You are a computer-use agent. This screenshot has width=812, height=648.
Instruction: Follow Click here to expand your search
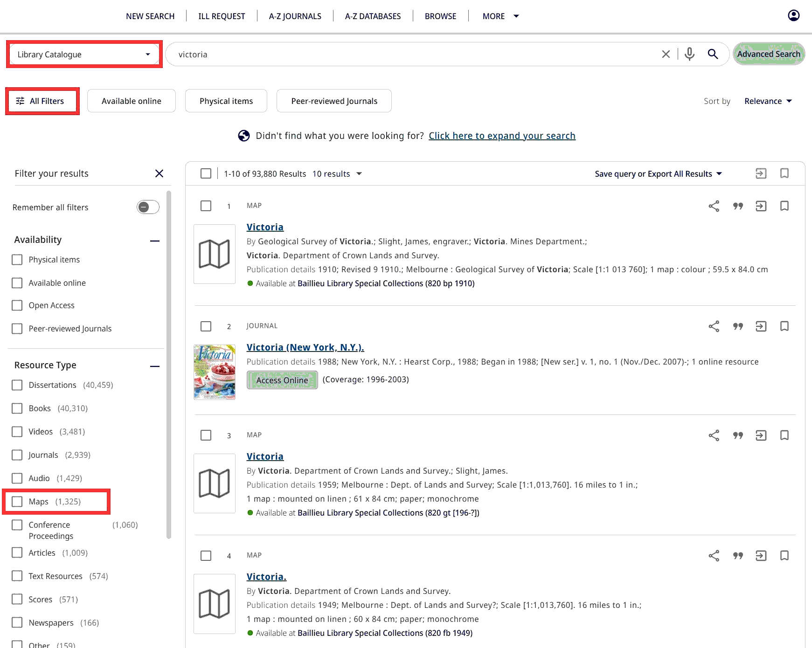click(502, 136)
